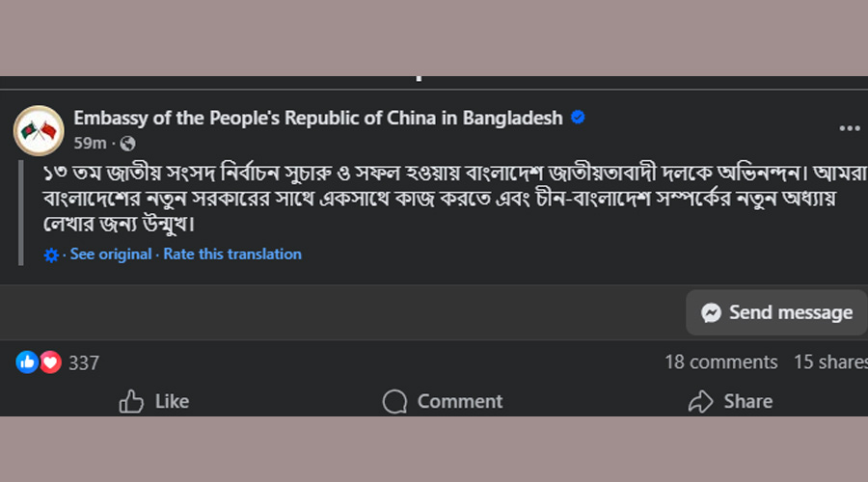Open the Embassy profile picture

pyautogui.click(x=39, y=130)
